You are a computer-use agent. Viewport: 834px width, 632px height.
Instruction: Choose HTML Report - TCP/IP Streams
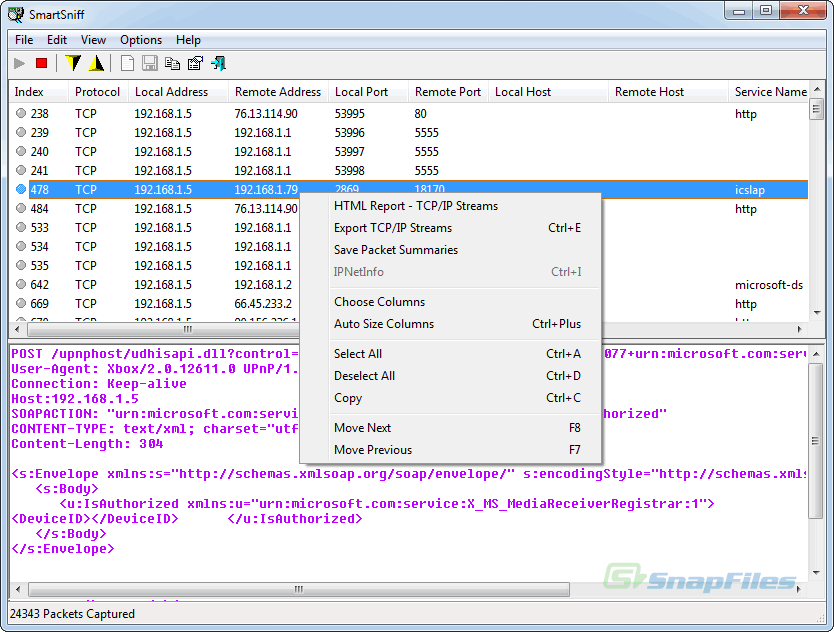tap(415, 206)
